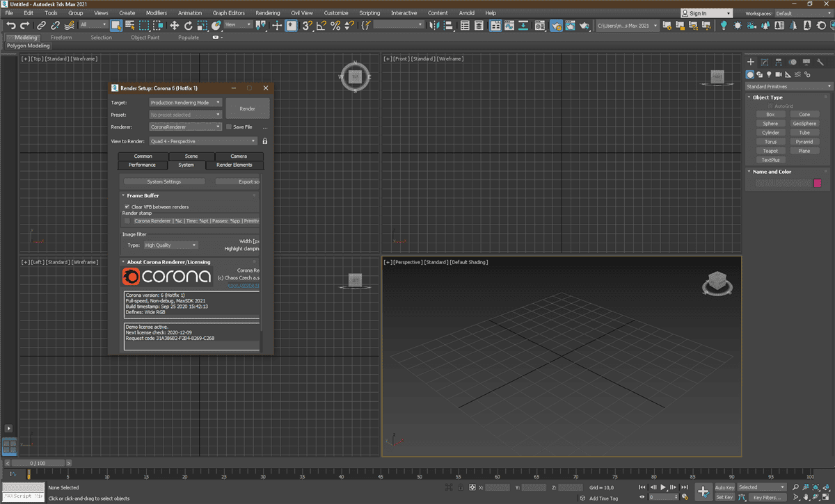Image resolution: width=835 pixels, height=504 pixels.
Task: Open the Modify tab in command panel
Action: point(765,62)
